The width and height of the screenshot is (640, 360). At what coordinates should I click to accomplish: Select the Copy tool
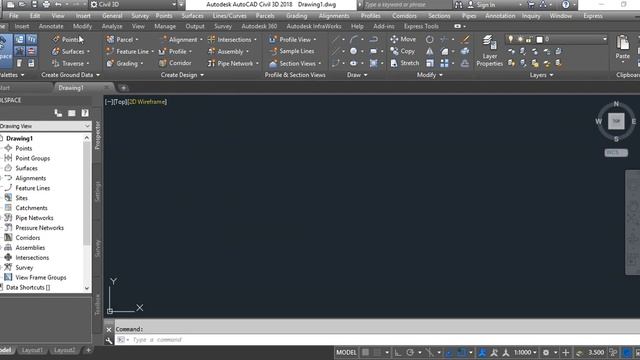pyautogui.click(x=402, y=51)
